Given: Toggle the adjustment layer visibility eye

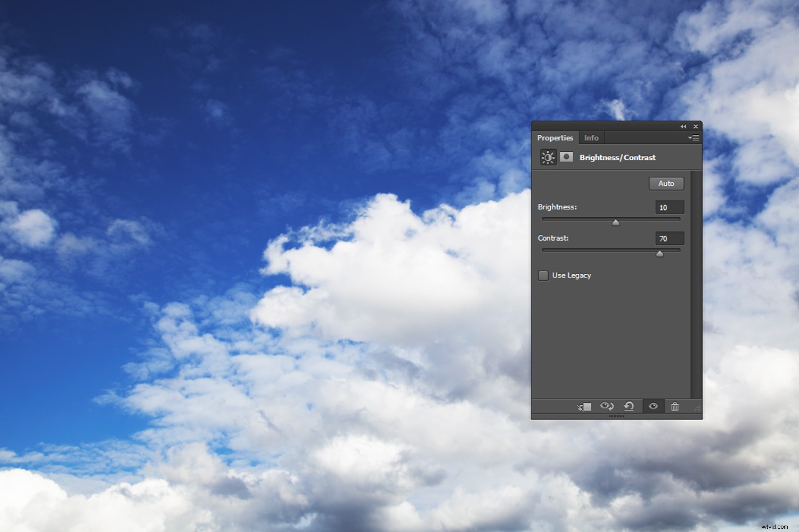Looking at the screenshot, I should pyautogui.click(x=653, y=406).
